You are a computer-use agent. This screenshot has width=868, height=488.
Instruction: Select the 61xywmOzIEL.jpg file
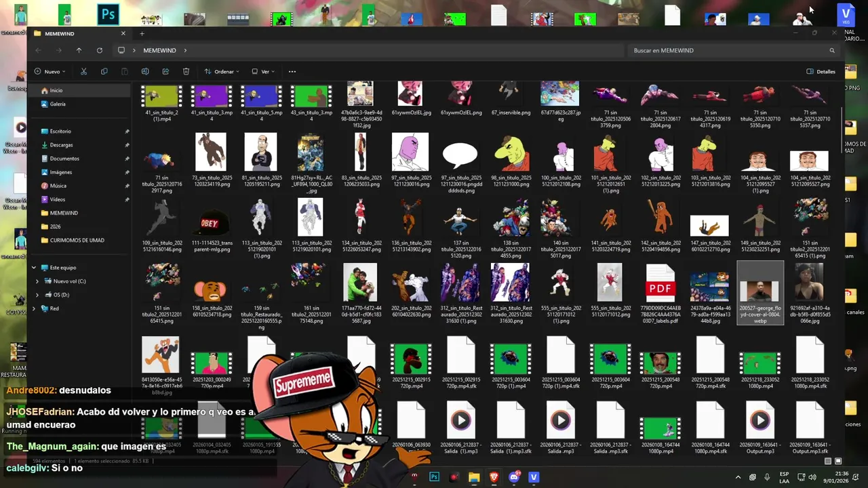click(410, 100)
